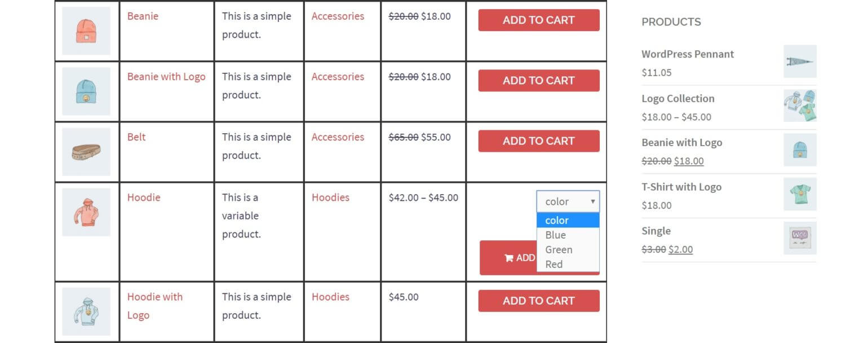Add the Belt to the cart

(x=538, y=140)
